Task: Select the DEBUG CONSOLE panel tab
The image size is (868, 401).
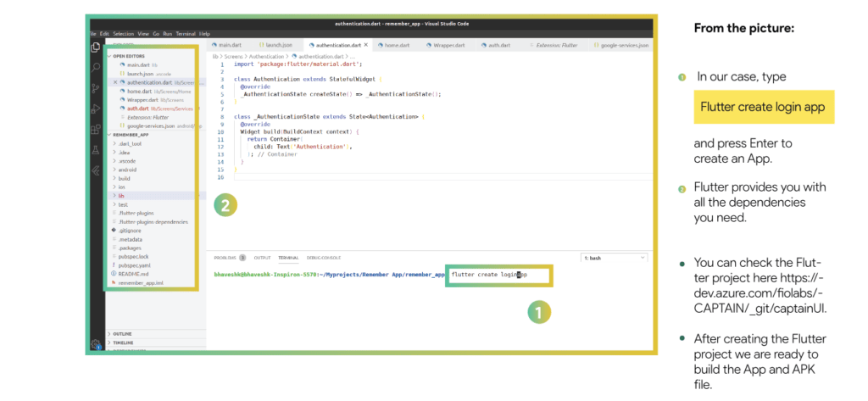Action: [x=324, y=258]
